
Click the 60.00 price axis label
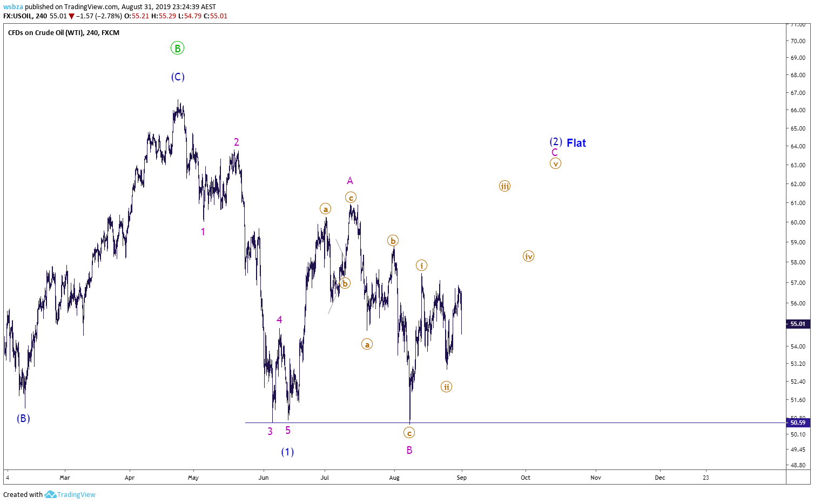coord(798,222)
